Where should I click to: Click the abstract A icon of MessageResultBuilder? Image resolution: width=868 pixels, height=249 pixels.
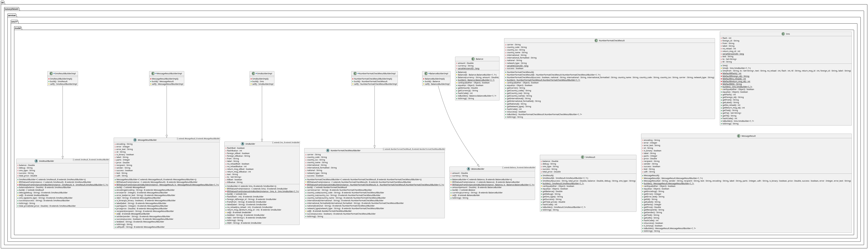click(135, 140)
